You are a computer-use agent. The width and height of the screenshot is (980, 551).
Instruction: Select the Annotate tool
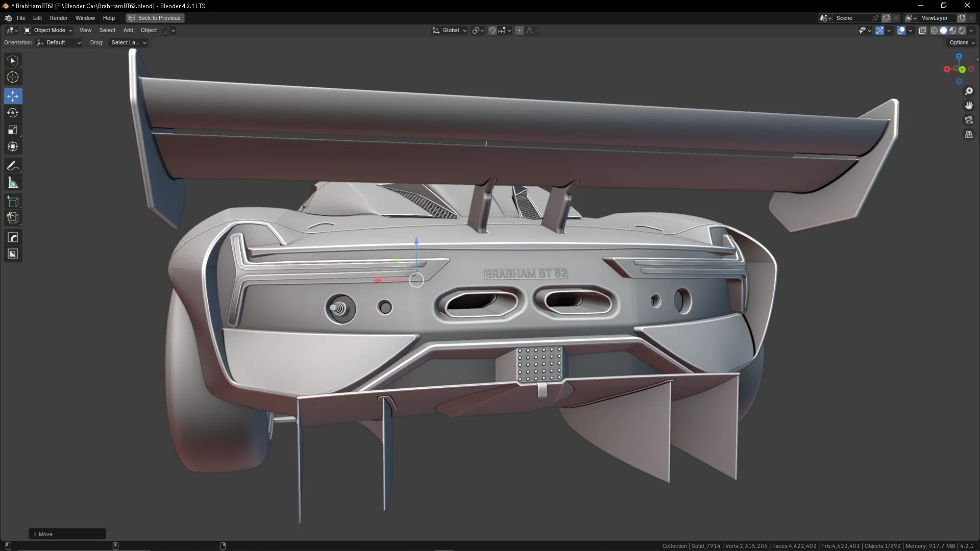coord(13,166)
